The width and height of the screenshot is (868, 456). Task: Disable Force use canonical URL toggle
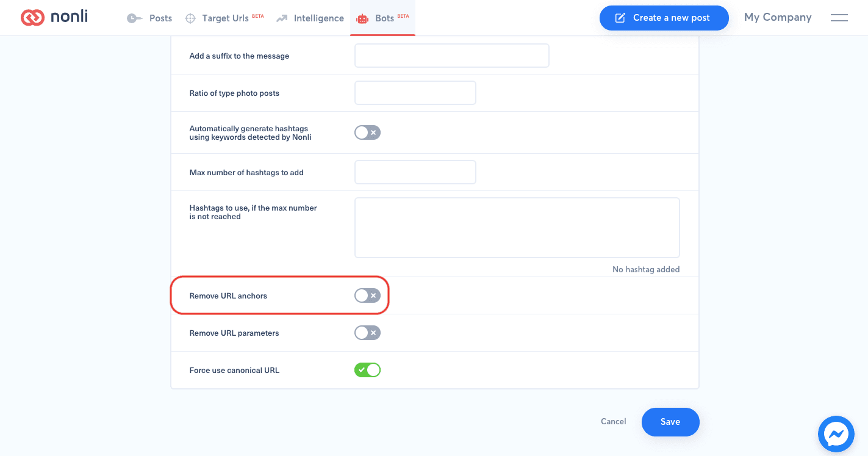pyautogui.click(x=367, y=370)
